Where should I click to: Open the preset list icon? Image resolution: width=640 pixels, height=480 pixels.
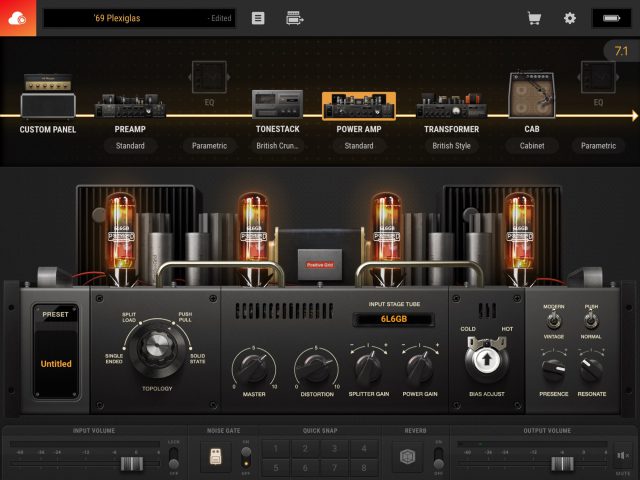pos(258,18)
